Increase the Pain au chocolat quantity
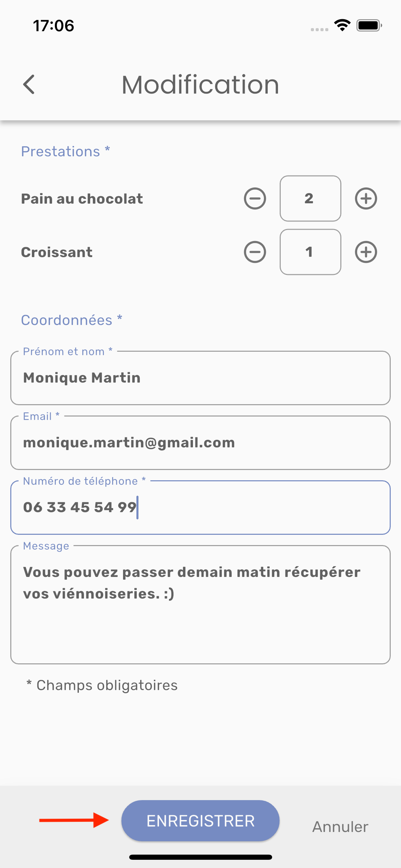Screen dimensions: 401x868 [x=366, y=198]
